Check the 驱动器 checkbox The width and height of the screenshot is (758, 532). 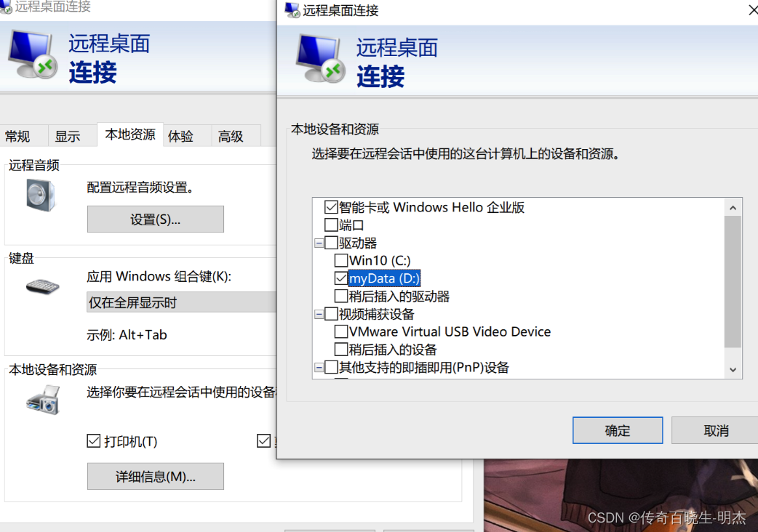[x=331, y=242]
